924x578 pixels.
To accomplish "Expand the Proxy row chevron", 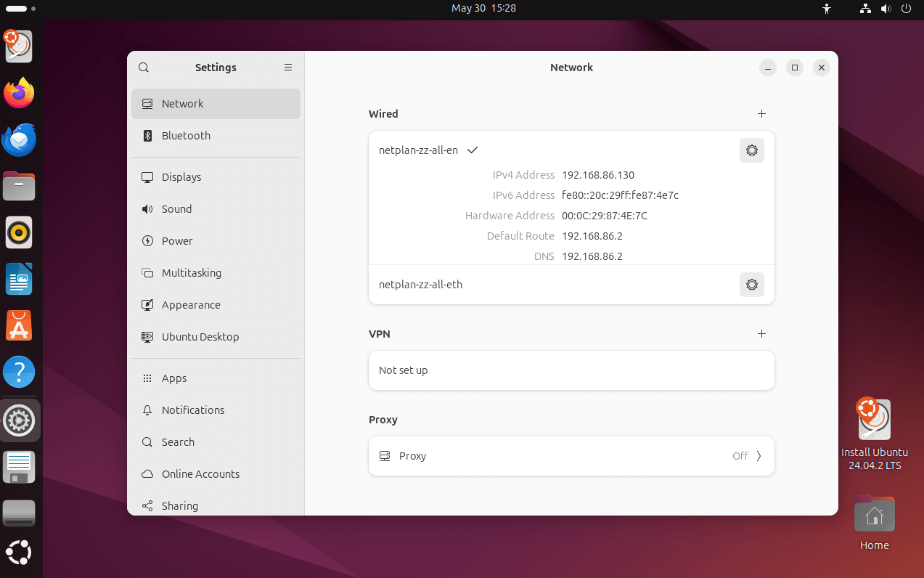I will tap(759, 456).
